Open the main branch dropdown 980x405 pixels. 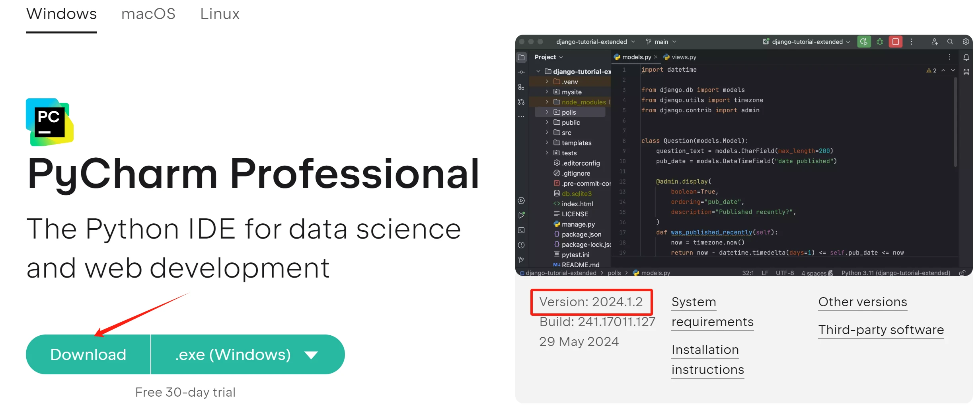pyautogui.click(x=661, y=42)
